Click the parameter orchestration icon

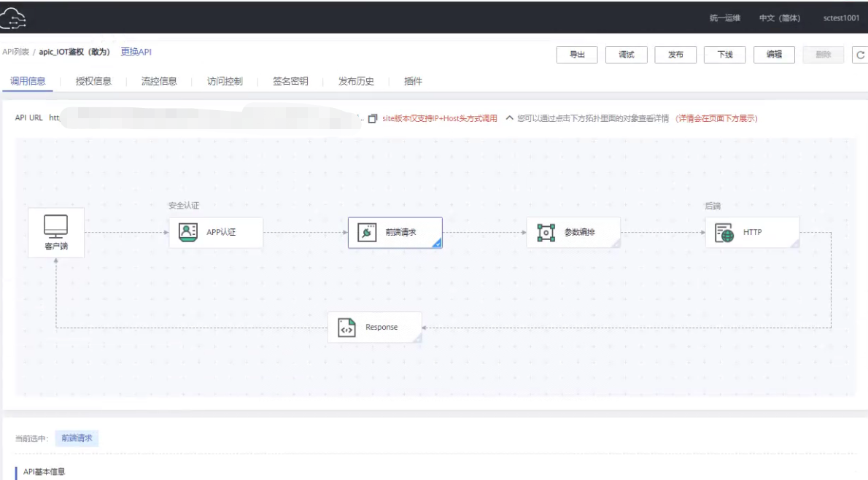(546, 233)
